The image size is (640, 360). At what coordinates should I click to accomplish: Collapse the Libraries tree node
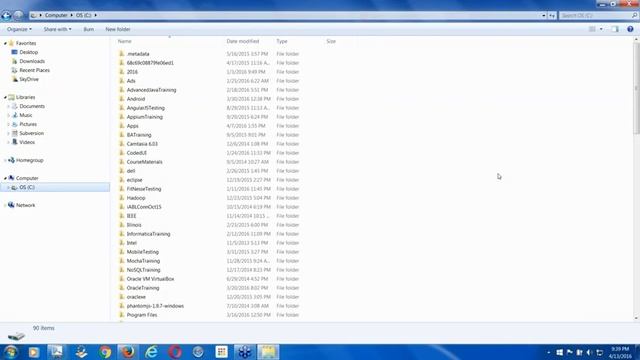(x=5, y=97)
